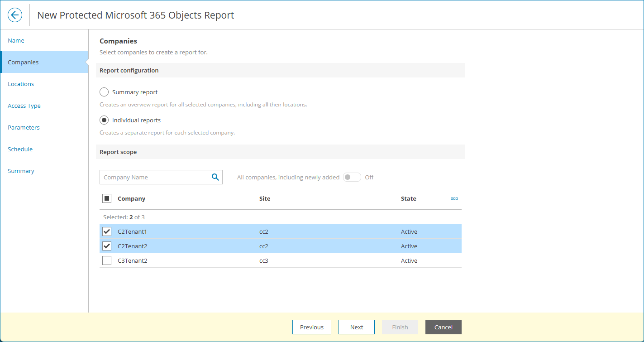
Task: Switch to the Access Type step
Action: (x=24, y=106)
